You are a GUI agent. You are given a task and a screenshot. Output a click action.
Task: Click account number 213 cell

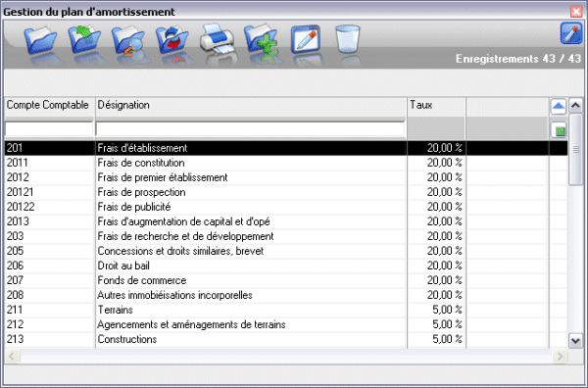(x=50, y=339)
